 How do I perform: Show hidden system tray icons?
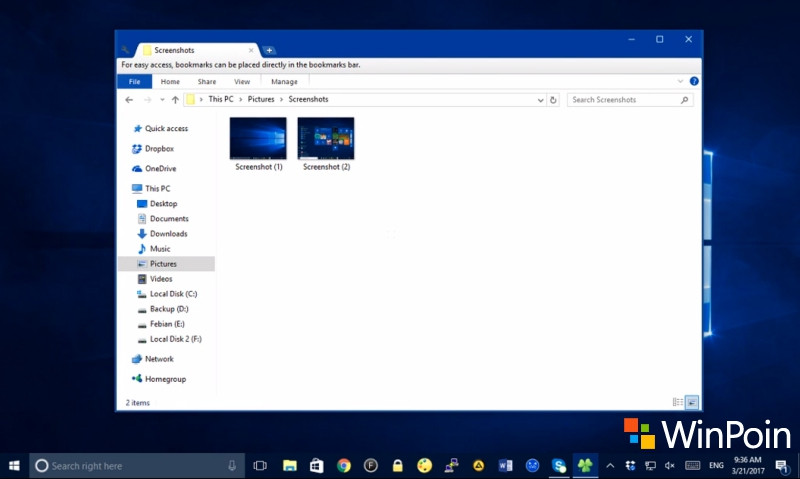610,466
